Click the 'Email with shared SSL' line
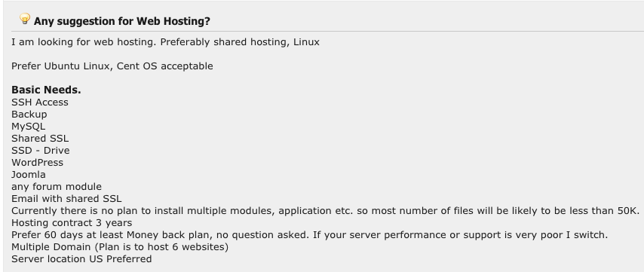Image resolution: width=644 pixels, height=272 pixels. [66, 199]
